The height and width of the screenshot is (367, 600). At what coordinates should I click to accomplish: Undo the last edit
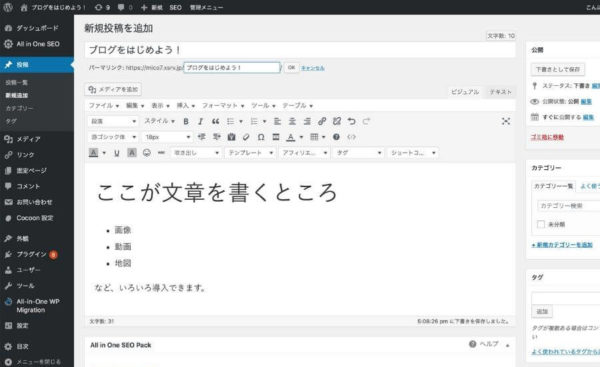pos(351,121)
